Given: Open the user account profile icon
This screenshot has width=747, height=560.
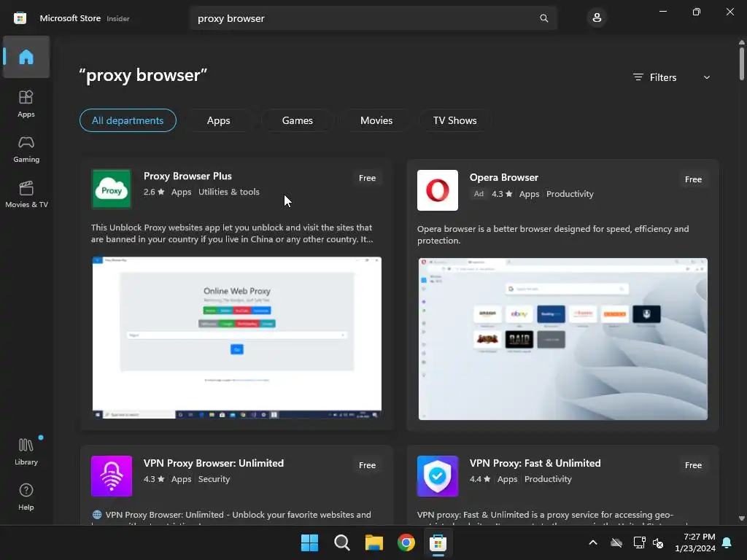Looking at the screenshot, I should click(x=597, y=18).
